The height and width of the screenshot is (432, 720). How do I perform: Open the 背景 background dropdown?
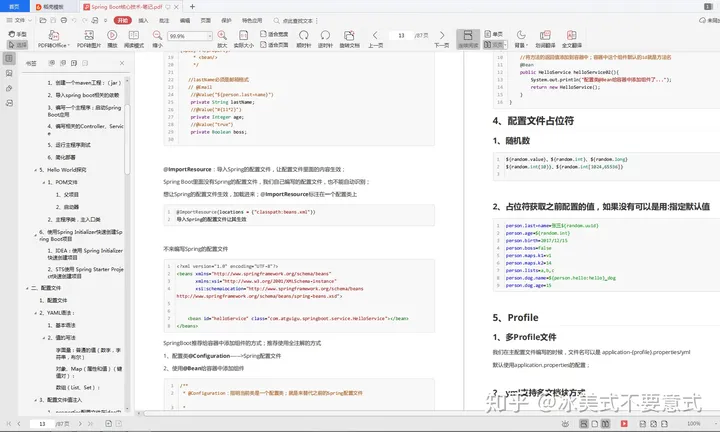pyautogui.click(x=520, y=39)
